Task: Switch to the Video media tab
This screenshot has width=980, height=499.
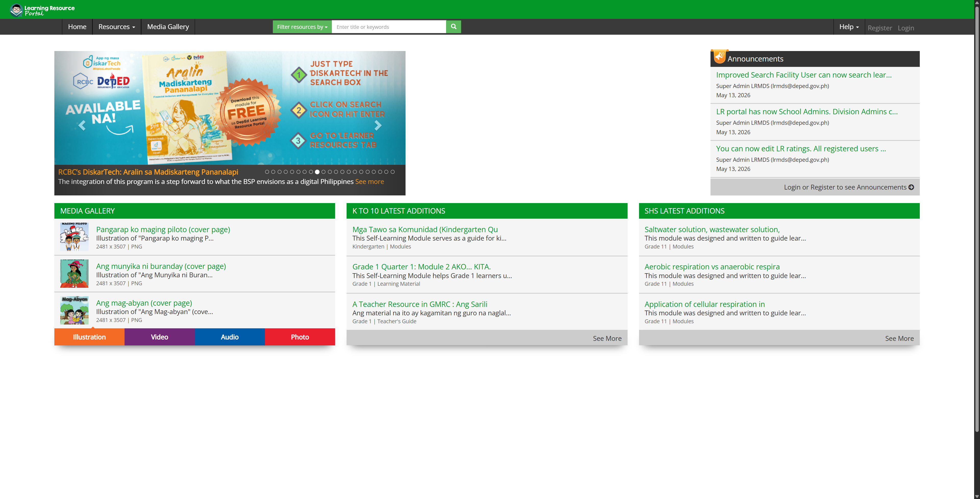Action: 160,337
